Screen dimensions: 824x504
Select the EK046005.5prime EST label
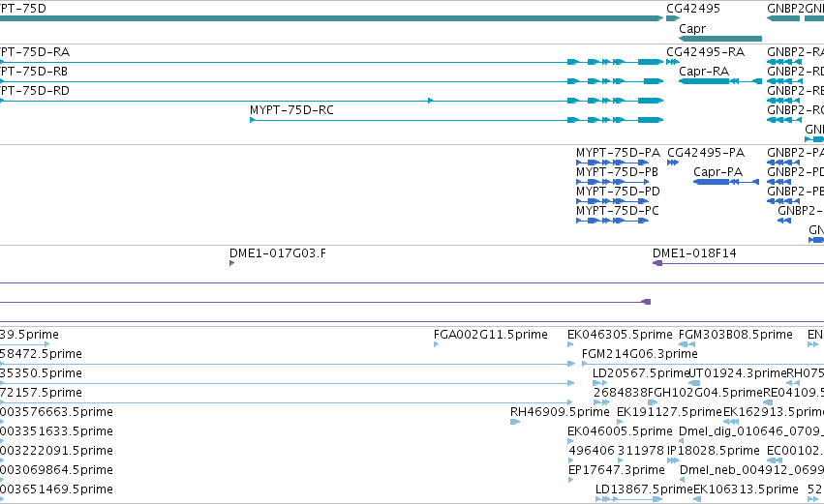[x=620, y=431]
